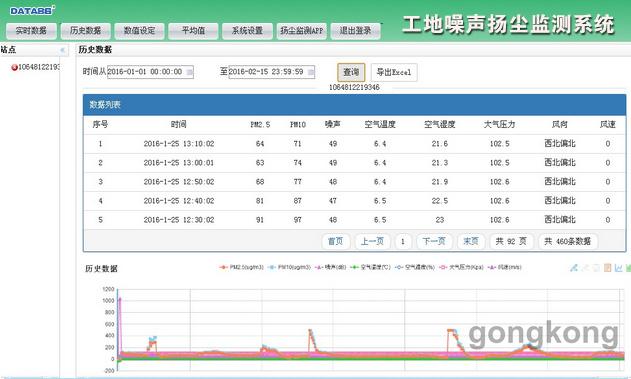Click the current page number 1 box
Image resolution: width=631 pixels, height=379 pixels.
403,241
